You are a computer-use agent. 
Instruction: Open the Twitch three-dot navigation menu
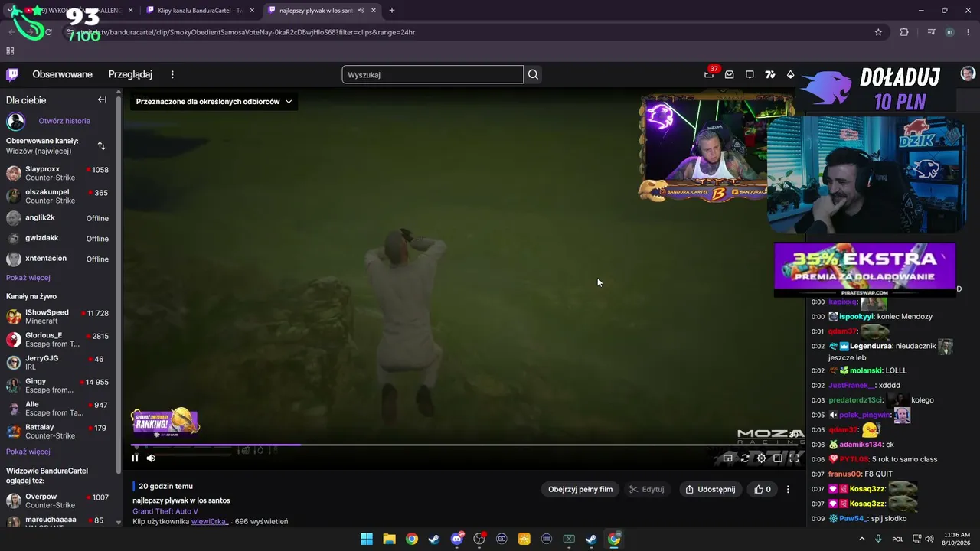pos(172,74)
